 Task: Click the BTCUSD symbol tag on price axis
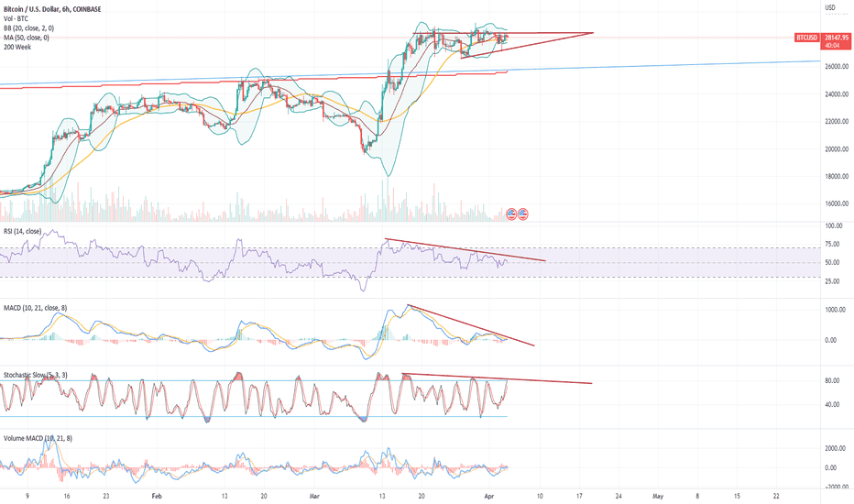pyautogui.click(x=808, y=38)
